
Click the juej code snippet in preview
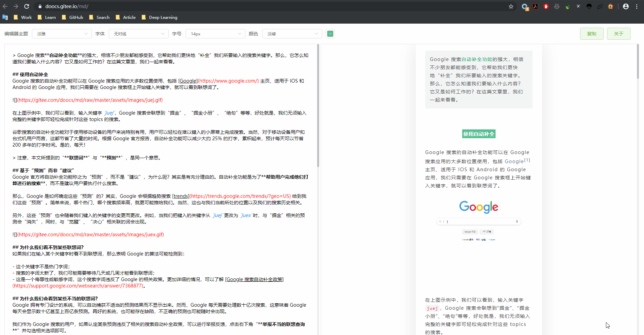(432, 308)
